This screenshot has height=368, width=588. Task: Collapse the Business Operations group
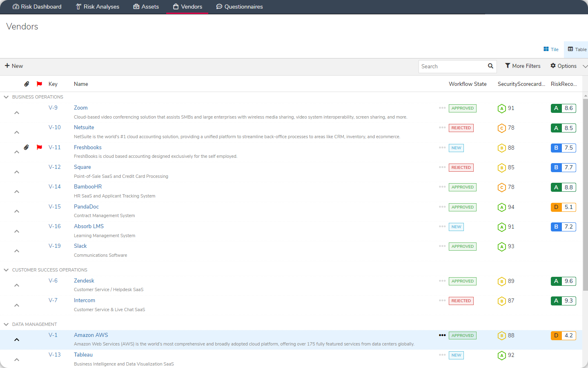coord(6,97)
